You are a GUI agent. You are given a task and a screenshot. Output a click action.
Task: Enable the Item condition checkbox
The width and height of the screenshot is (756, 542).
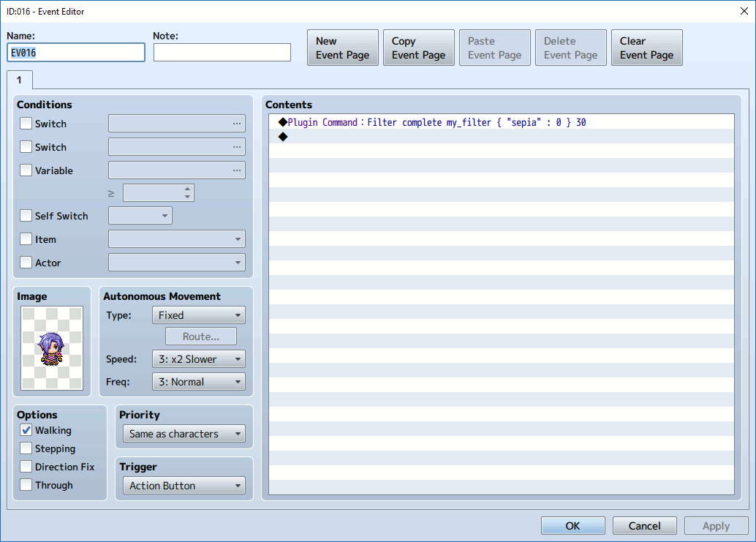[26, 238]
